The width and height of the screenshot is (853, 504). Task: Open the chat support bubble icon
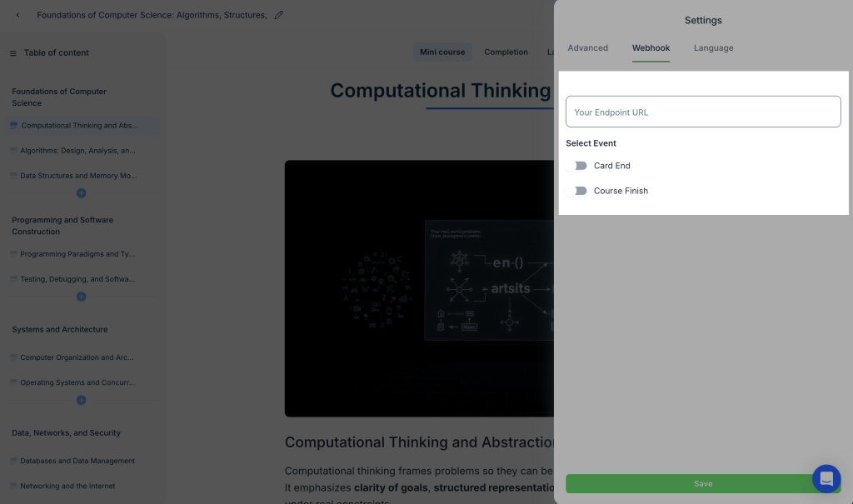click(x=826, y=479)
